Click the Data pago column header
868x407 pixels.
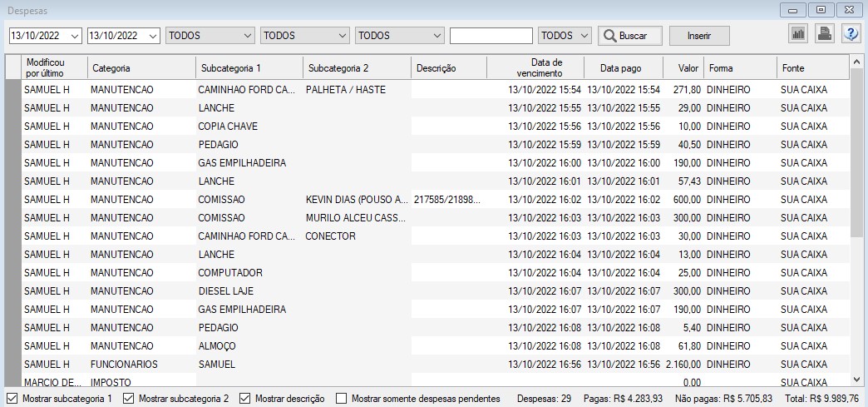[x=621, y=67]
